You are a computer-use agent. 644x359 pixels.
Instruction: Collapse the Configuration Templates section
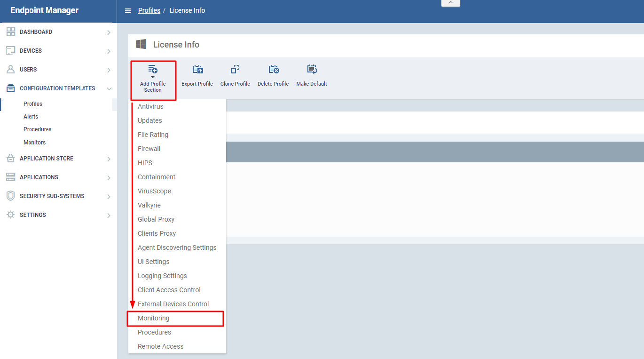(x=109, y=88)
